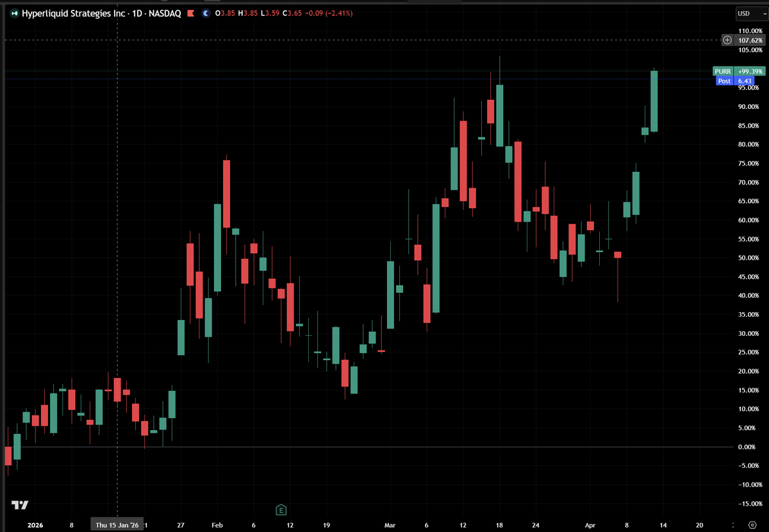This screenshot has width=769, height=532.
Task: Click the 110.00% axis label
Action: (x=749, y=31)
